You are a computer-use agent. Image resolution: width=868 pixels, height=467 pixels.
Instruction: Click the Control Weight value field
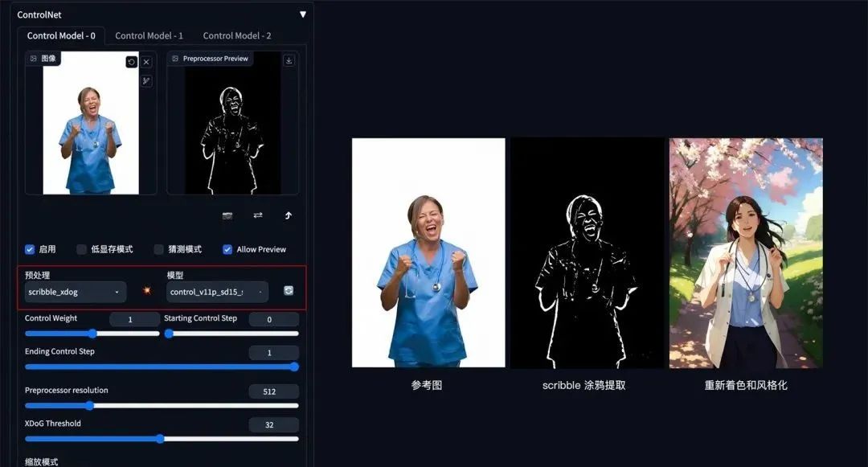click(134, 319)
